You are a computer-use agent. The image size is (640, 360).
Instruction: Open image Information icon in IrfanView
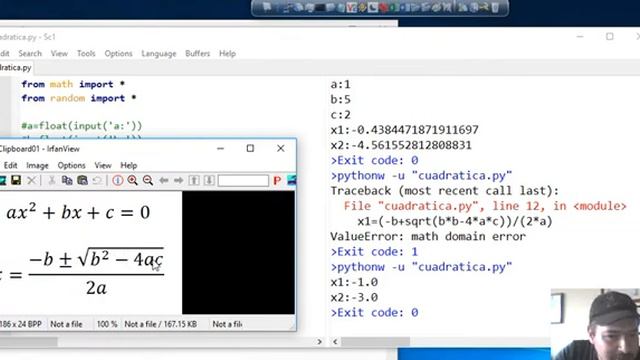point(118,180)
